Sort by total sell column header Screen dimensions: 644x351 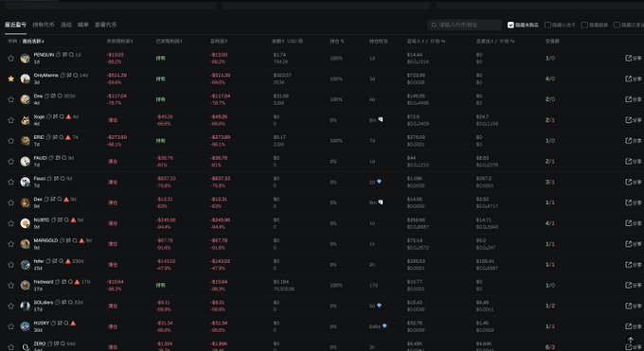click(x=485, y=41)
